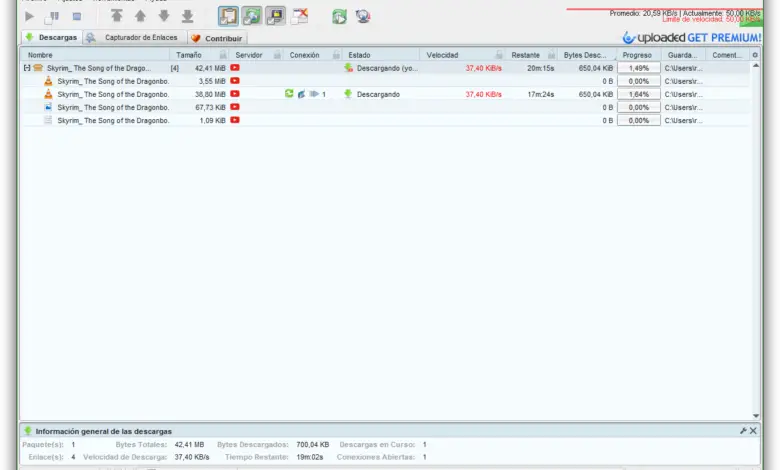780x470 pixels.
Task: Close the Información general de las descargas panel
Action: coord(753,431)
